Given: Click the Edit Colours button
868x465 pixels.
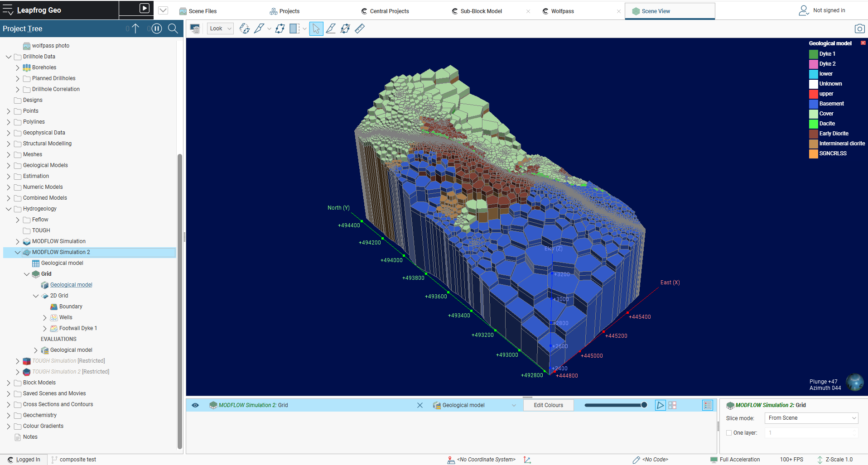Looking at the screenshot, I should point(548,405).
